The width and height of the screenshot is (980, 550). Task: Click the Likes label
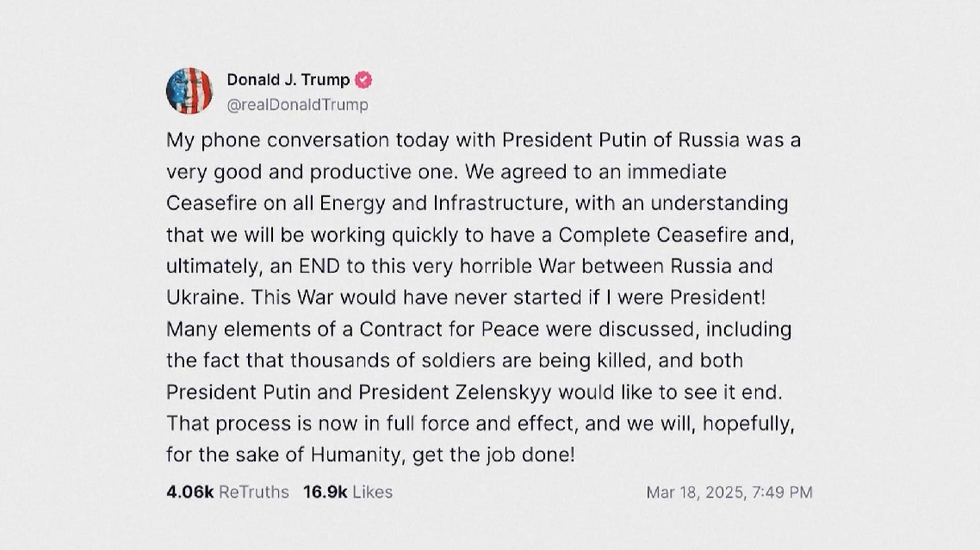pyautogui.click(x=373, y=491)
